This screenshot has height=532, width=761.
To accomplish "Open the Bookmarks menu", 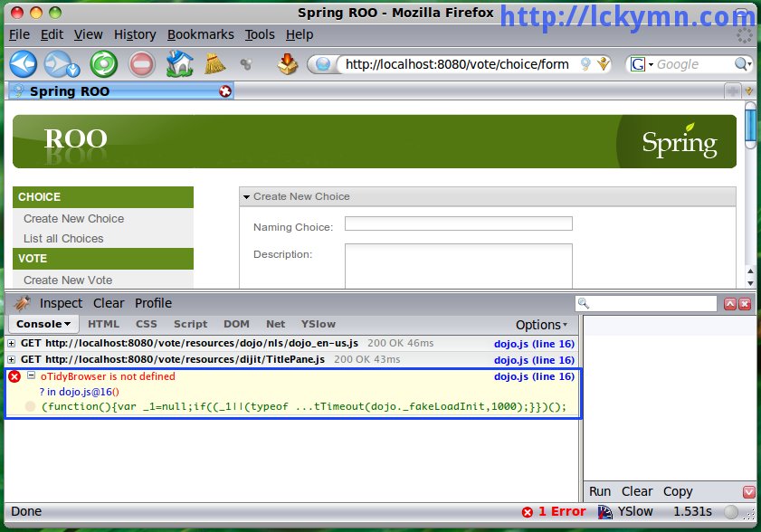I will pyautogui.click(x=201, y=35).
